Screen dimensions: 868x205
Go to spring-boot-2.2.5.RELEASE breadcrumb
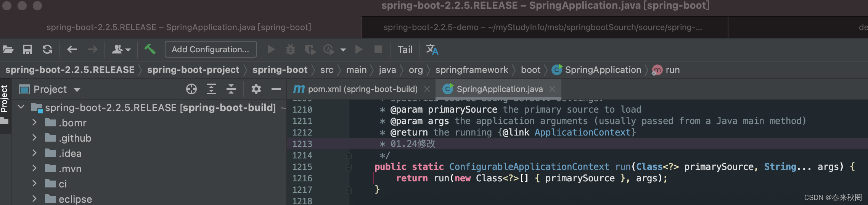pos(70,70)
